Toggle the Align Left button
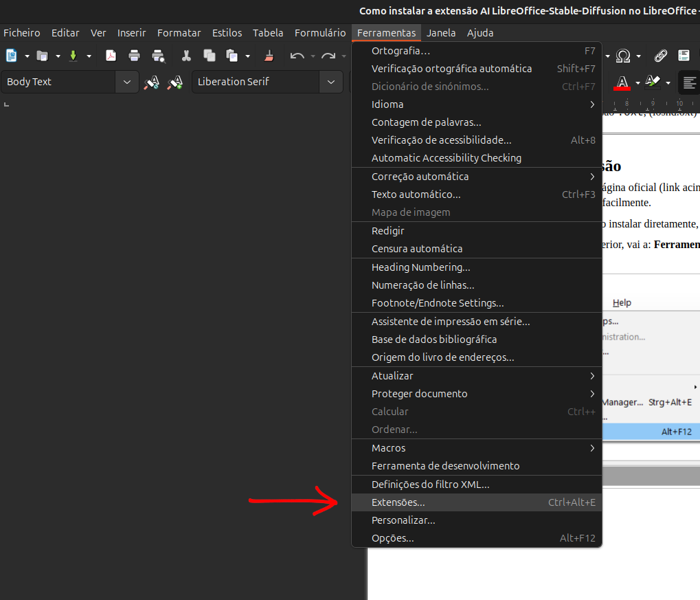This screenshot has height=600, width=700. [x=688, y=82]
